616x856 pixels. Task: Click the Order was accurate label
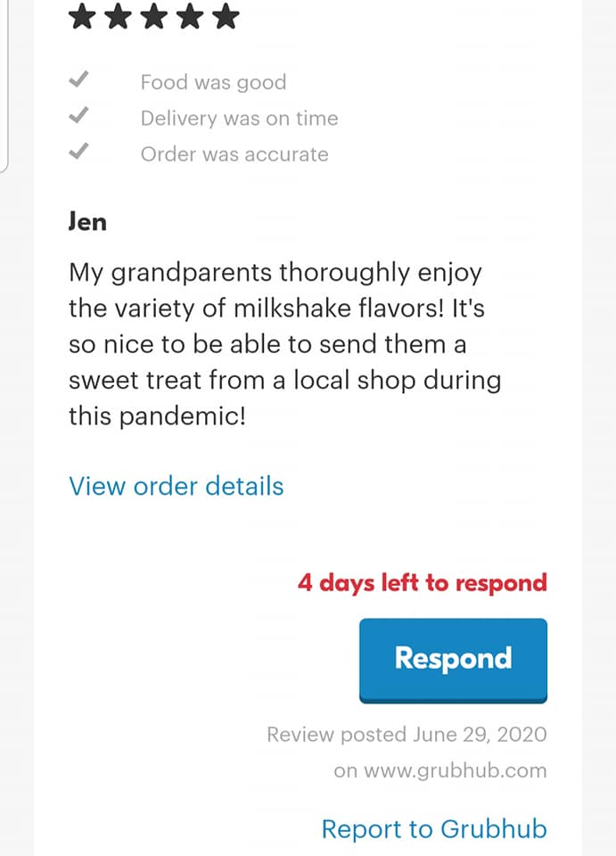(234, 153)
